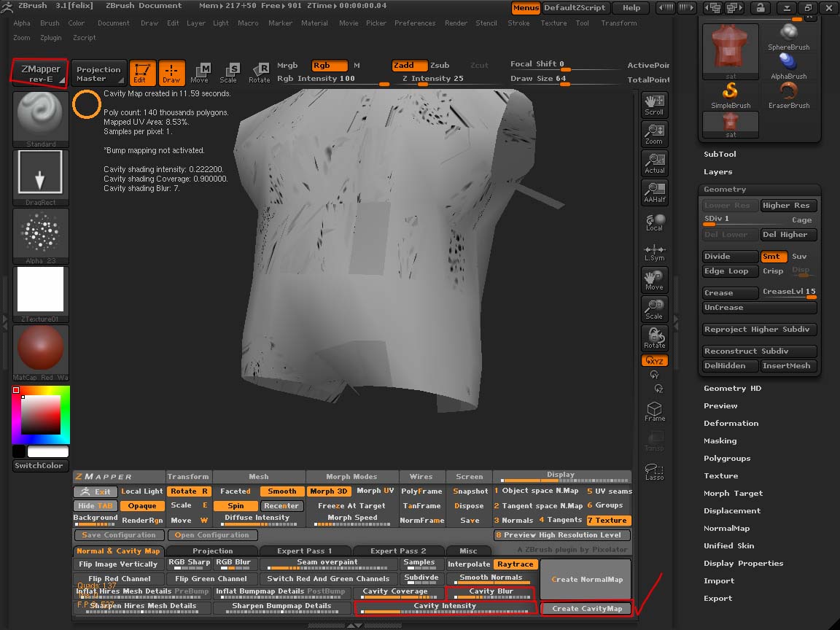Expand the NormalMap section
This screenshot has height=630, width=840.
(x=726, y=528)
